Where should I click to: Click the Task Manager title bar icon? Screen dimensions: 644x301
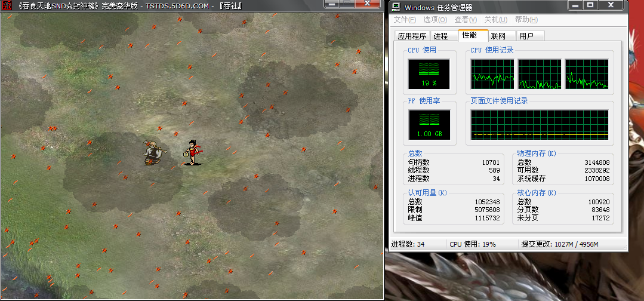click(x=396, y=7)
